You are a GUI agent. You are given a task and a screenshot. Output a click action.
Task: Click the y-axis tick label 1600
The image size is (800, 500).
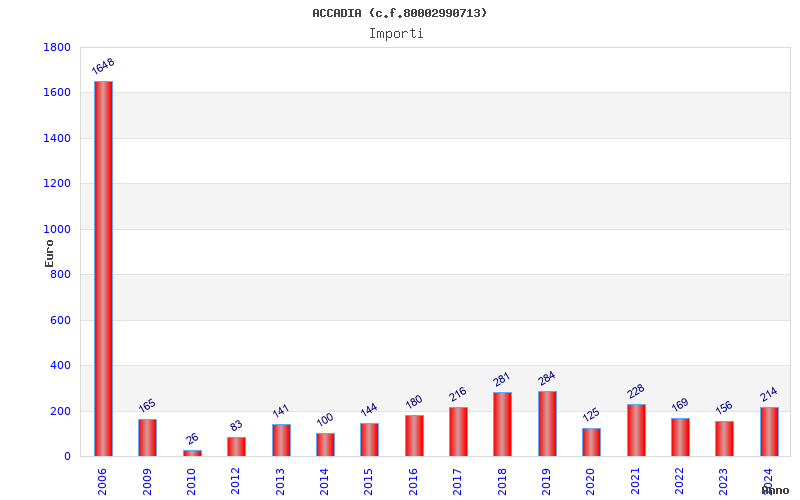(57, 93)
